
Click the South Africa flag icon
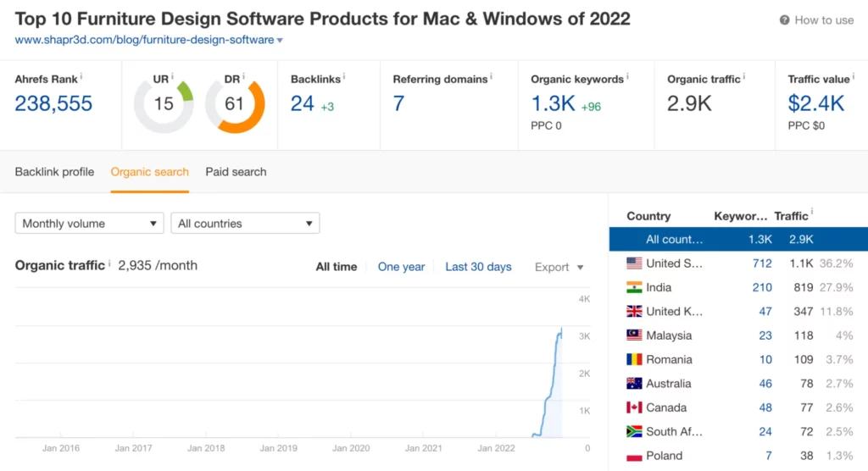pyautogui.click(x=634, y=432)
